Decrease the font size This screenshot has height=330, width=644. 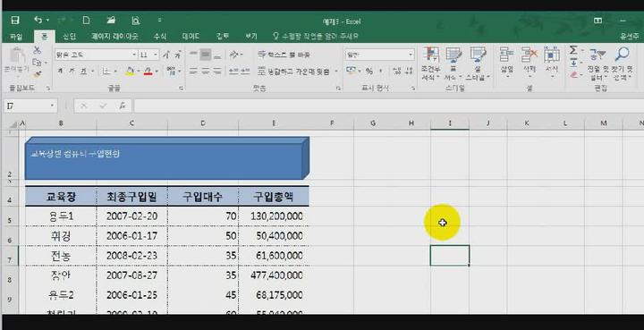point(177,55)
